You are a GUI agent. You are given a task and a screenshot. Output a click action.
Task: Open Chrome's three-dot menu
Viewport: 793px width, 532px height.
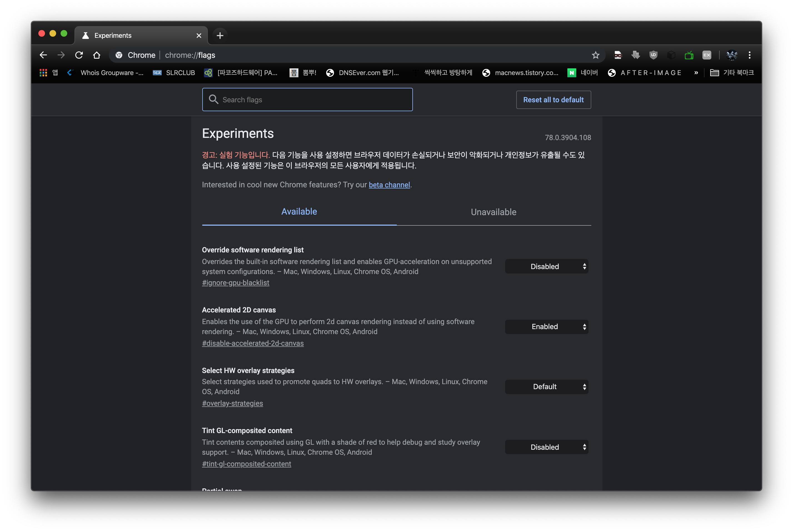click(750, 55)
